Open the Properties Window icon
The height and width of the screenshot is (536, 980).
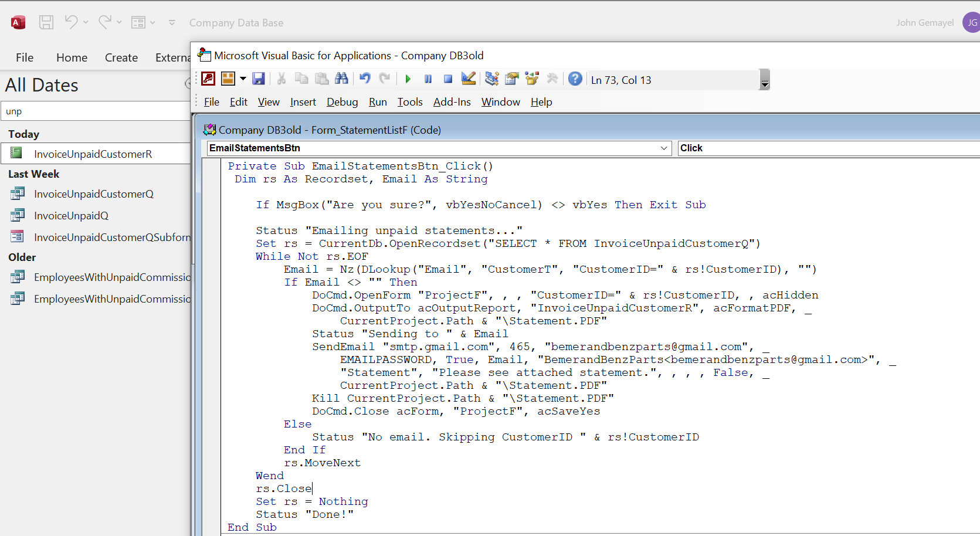tap(512, 79)
